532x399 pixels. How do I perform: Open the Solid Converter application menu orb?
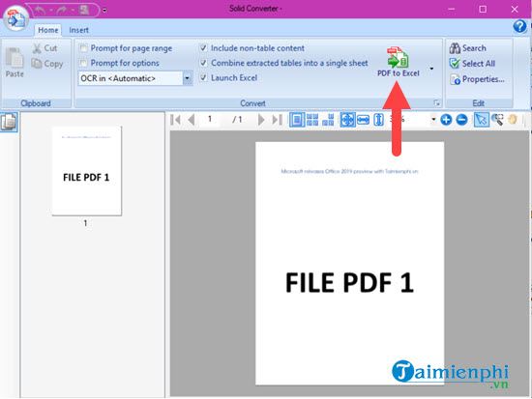(x=15, y=19)
